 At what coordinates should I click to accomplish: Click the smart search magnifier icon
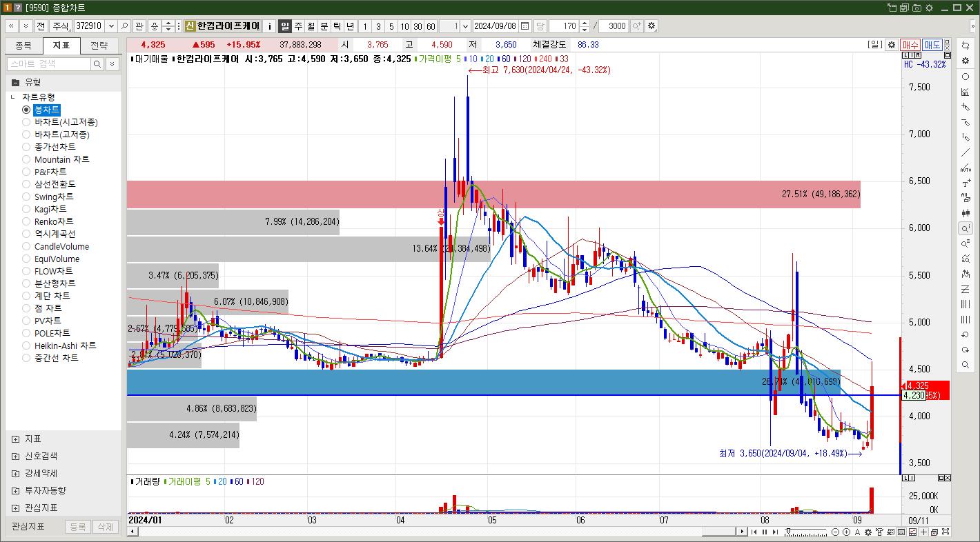97,64
